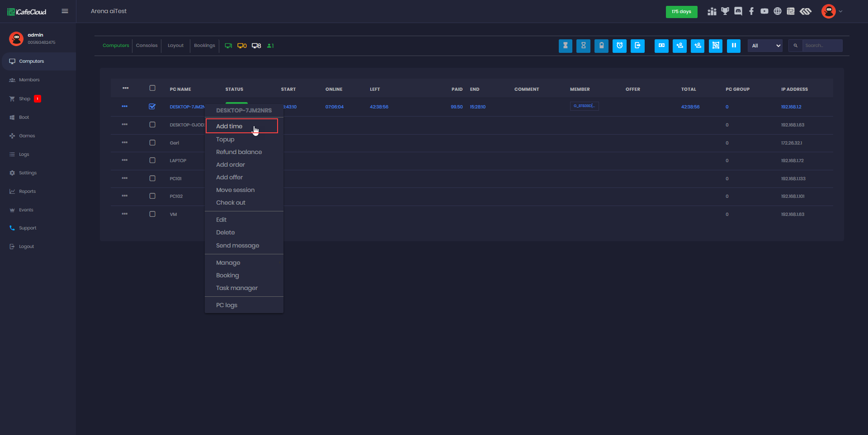The width and height of the screenshot is (868, 435).
Task: Toggle the hamburger sidebar menu icon
Action: (65, 11)
